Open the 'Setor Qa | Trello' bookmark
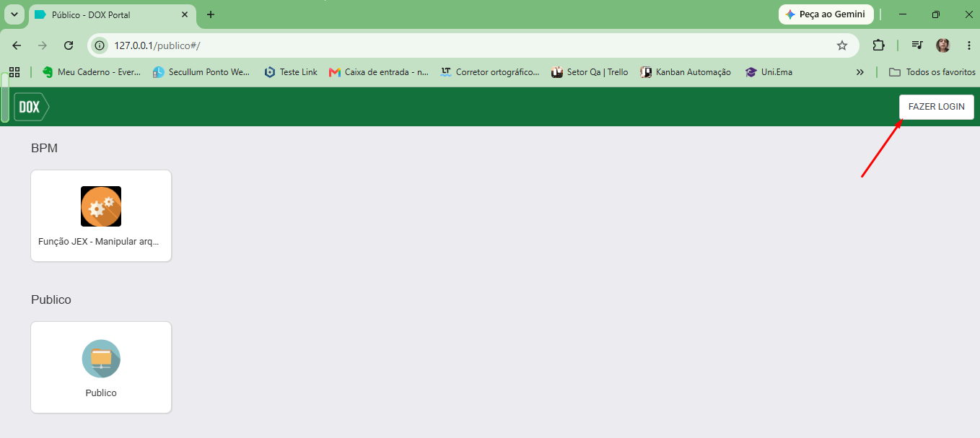This screenshot has height=438, width=980. [590, 72]
